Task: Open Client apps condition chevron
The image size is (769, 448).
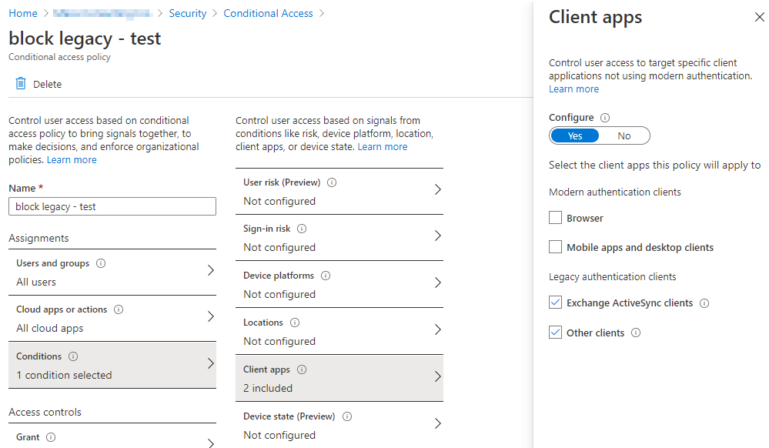Action: [438, 376]
